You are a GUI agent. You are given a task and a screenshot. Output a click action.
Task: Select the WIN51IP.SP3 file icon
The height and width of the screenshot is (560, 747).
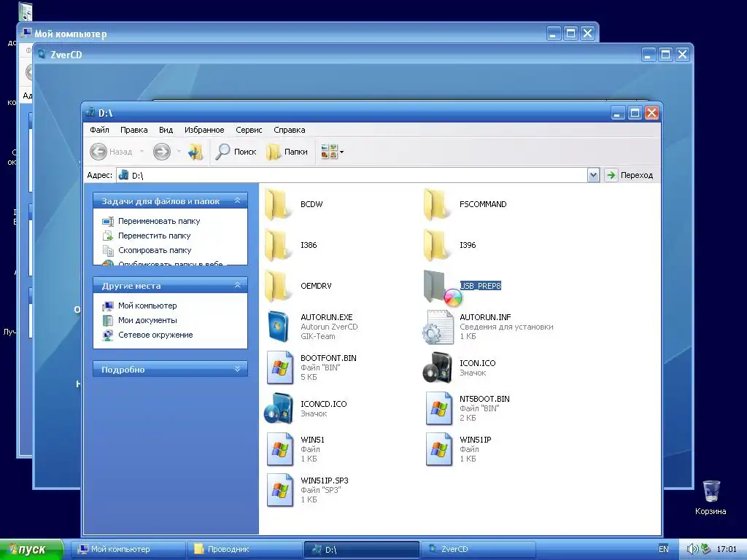(x=280, y=491)
